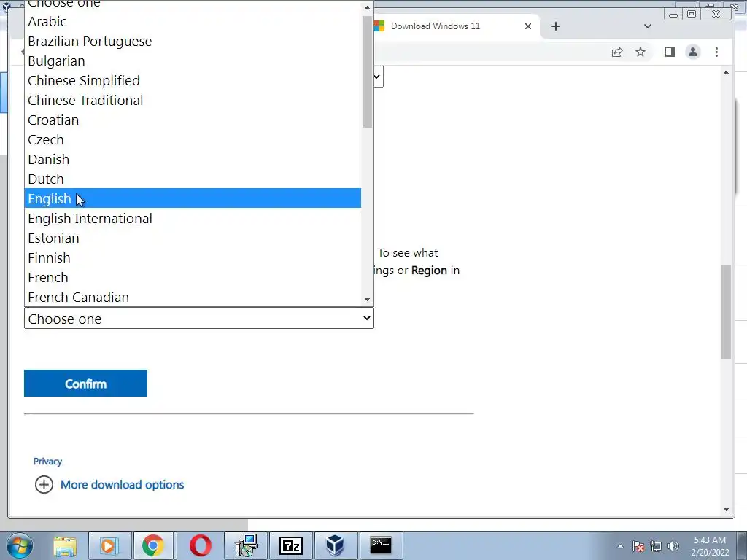Screen dimensions: 747x560
Task: Pick Chinese Simplified from the dropdown list
Action: click(193, 80)
